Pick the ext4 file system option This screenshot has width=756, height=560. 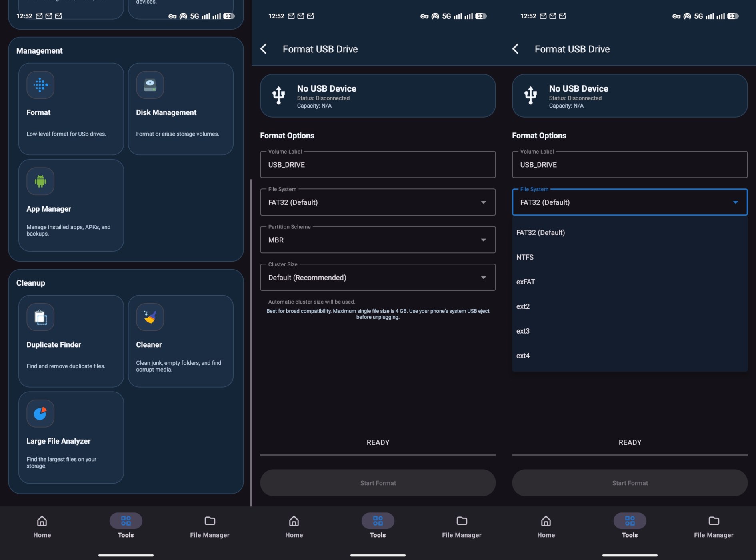coord(523,356)
